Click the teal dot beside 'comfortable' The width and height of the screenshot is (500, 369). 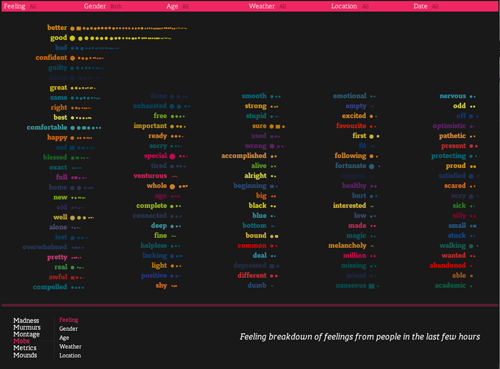72,128
